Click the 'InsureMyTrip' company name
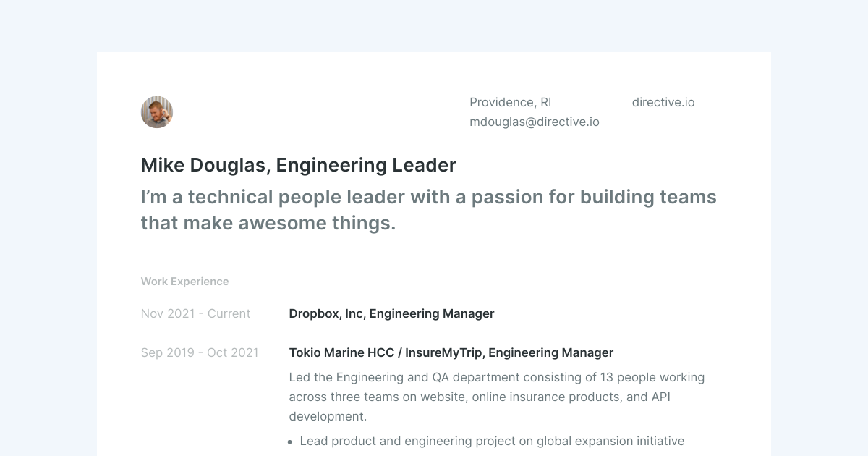Screen dimensions: 868x456 pyautogui.click(x=443, y=352)
